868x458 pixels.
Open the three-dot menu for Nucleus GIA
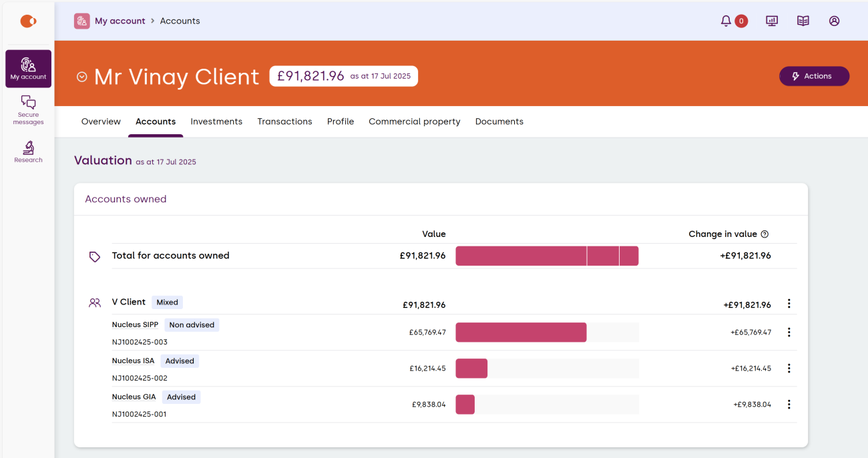789,405
